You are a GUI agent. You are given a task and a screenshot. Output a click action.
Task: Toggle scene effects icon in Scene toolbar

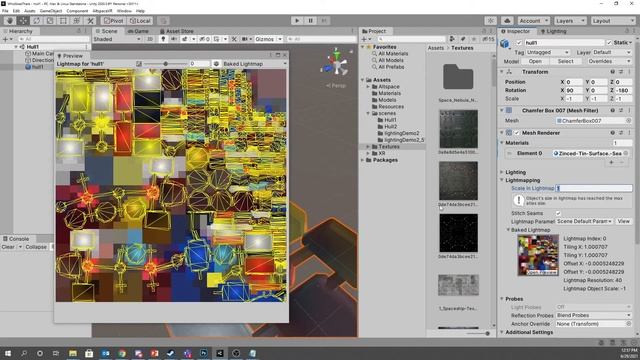pyautogui.click(x=184, y=39)
